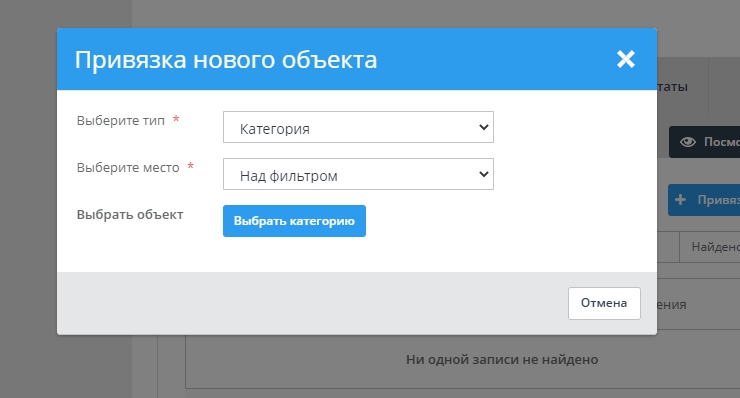Open the Выберите тип dropdown showing Категория
Viewport: 740px width, 398px height.
(x=358, y=127)
